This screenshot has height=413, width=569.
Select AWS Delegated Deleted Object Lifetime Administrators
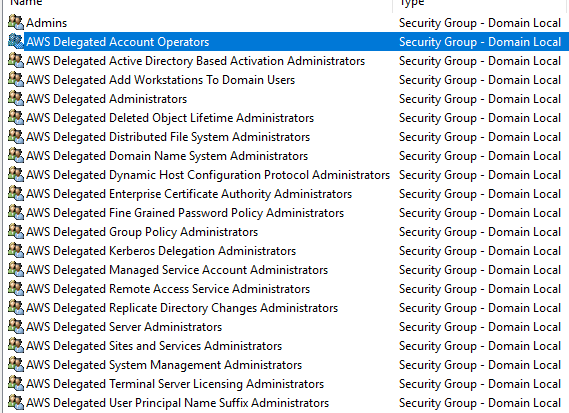coord(170,118)
